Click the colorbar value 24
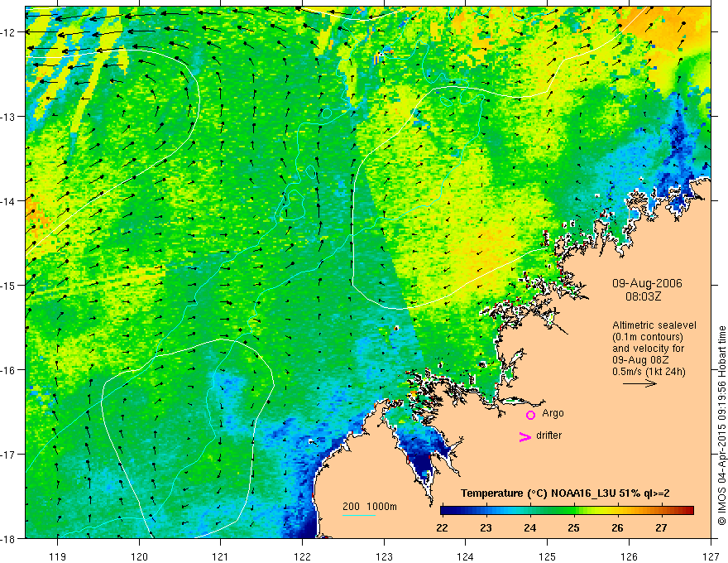This screenshot has height=563, width=728. 529,527
